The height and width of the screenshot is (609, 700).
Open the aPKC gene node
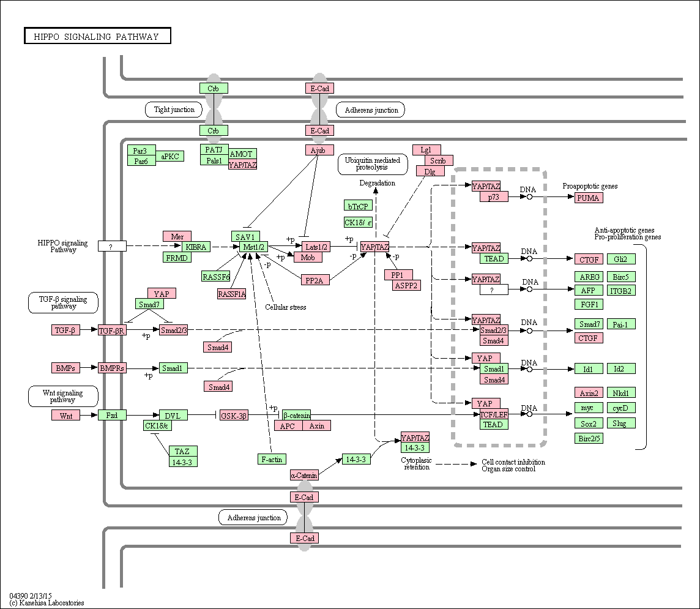[170, 156]
